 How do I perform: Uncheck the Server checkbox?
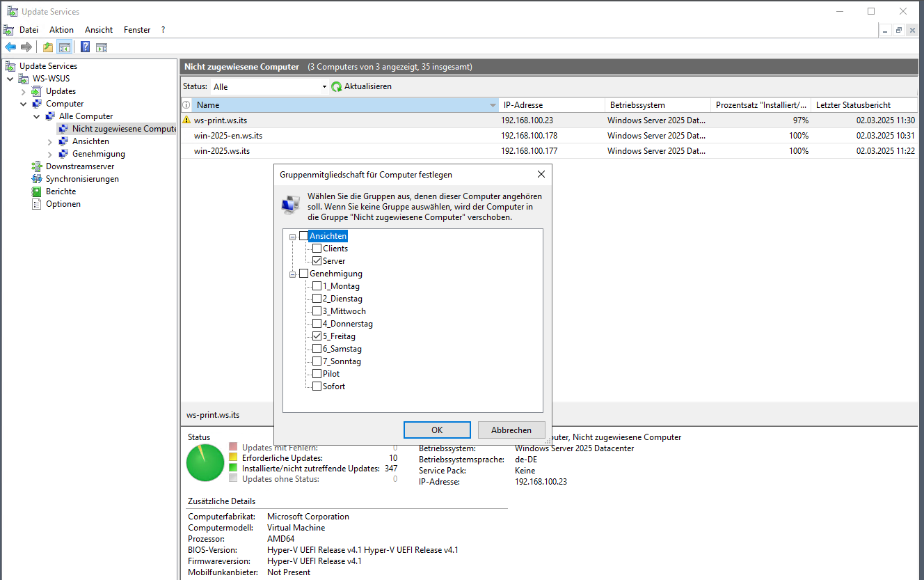pyautogui.click(x=317, y=261)
